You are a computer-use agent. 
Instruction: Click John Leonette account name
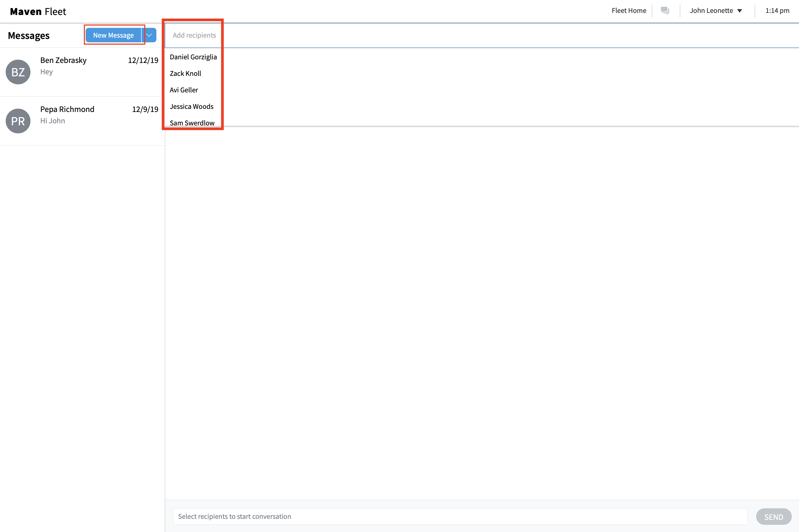[711, 11]
